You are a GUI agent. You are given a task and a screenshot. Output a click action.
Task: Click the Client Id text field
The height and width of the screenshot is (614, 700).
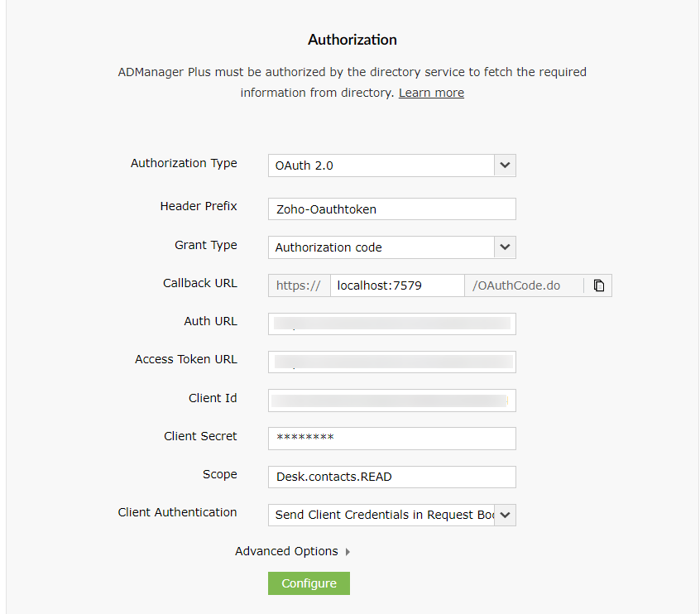coord(391,401)
